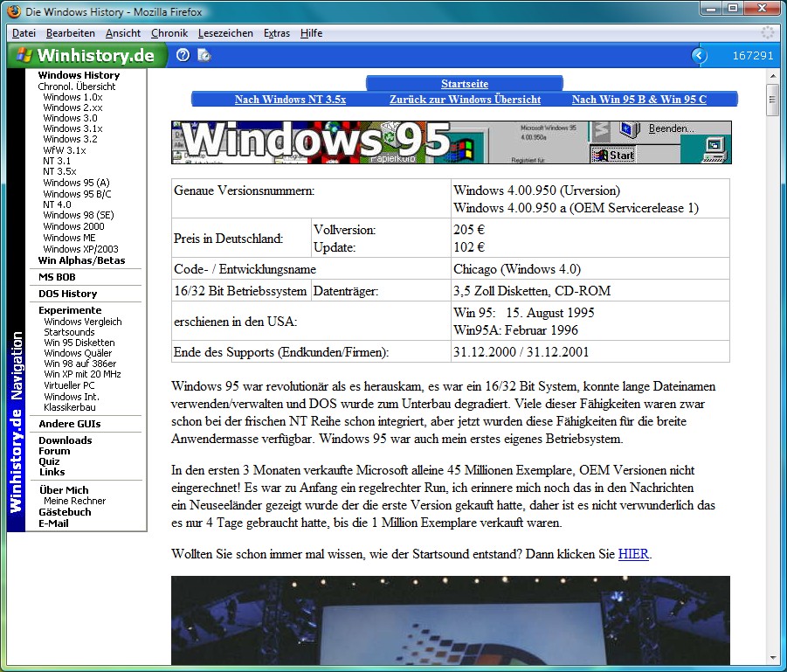Viewport: 787px width, 672px height.
Task: Click the Winhistory.de logo button
Action: tap(86, 55)
